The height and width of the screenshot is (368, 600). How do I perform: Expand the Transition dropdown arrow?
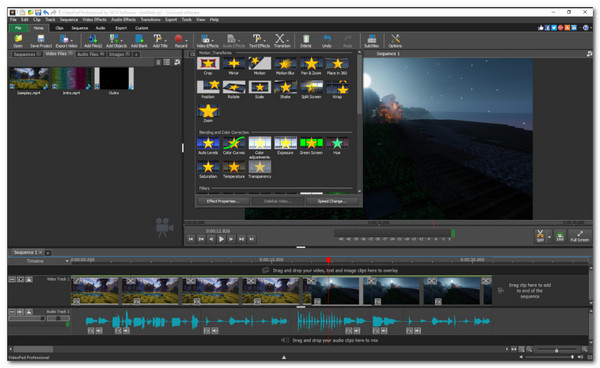coord(288,40)
